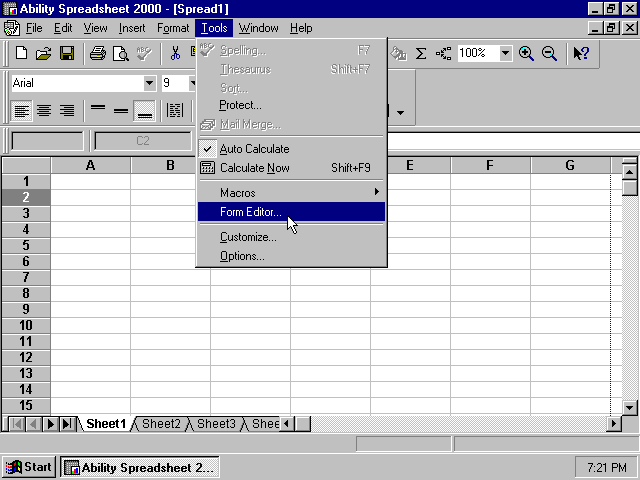640x480 pixels.
Task: Click the cell reference box showing C2
Action: [x=142, y=141]
